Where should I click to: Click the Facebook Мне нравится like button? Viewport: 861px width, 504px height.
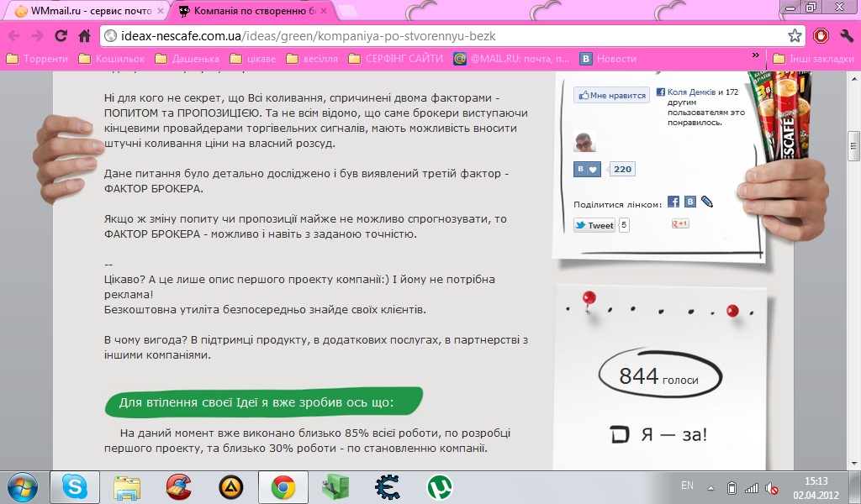tap(612, 96)
